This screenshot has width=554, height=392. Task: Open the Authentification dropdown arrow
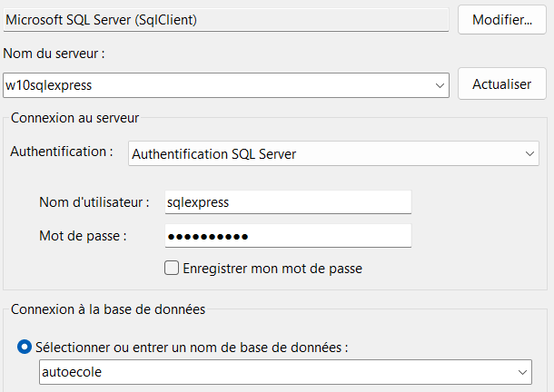click(x=529, y=153)
